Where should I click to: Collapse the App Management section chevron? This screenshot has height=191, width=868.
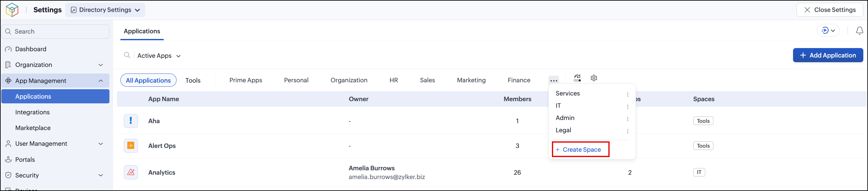click(x=101, y=81)
